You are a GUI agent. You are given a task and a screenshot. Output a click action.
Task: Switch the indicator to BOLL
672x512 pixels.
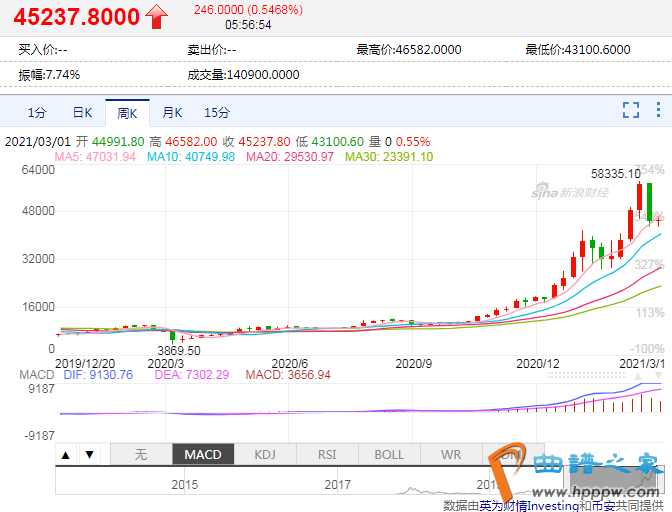pyautogui.click(x=389, y=455)
